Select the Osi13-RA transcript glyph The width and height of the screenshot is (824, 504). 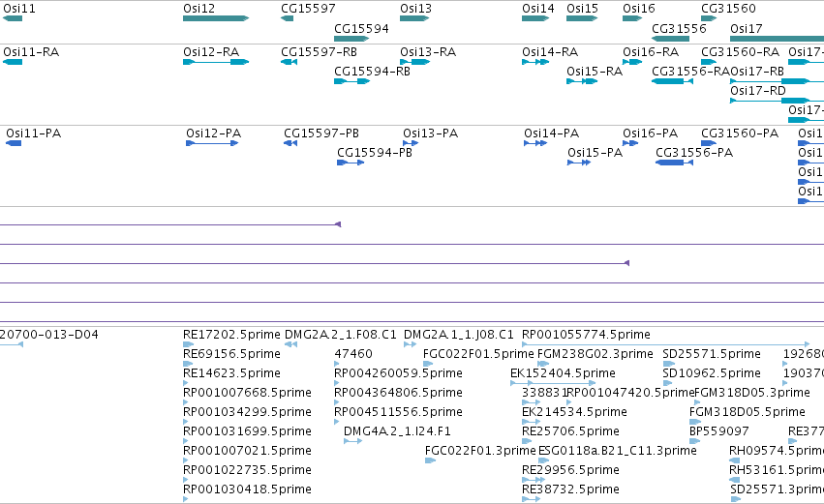[x=415, y=62]
